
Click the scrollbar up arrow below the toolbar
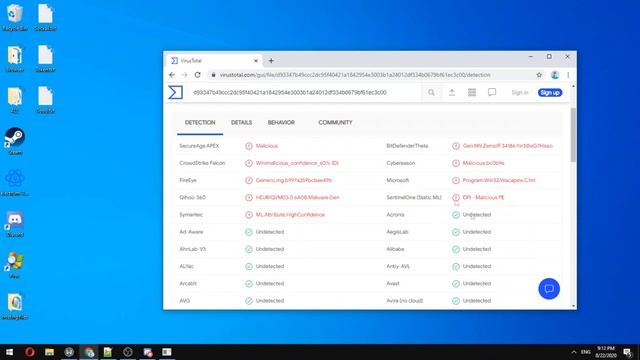click(573, 87)
